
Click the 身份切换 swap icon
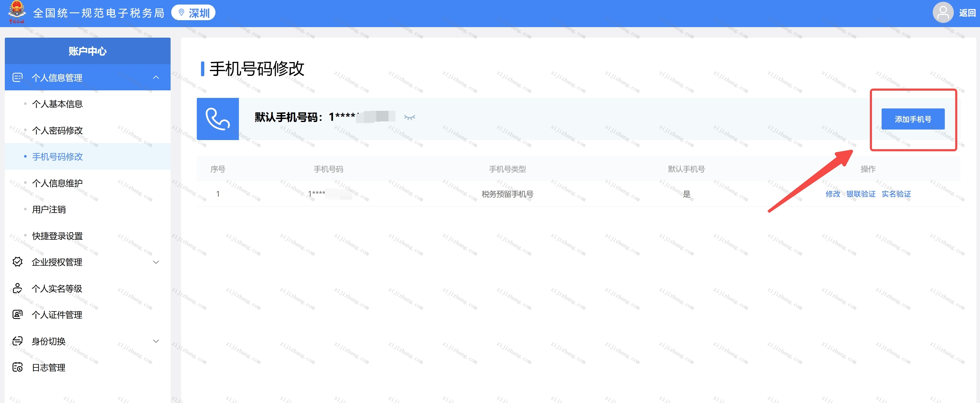pos(17,341)
